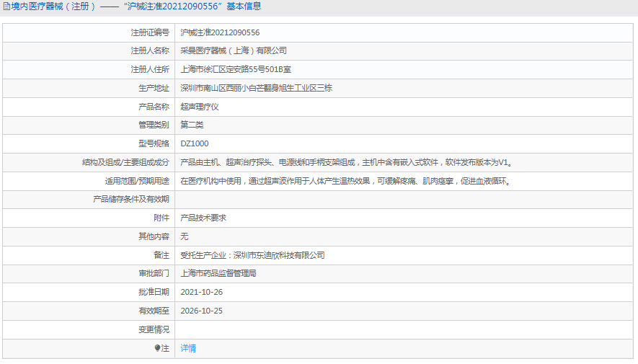The image size is (638, 364).
Task: Click attachment value 产品技术要求
Action: click(203, 218)
